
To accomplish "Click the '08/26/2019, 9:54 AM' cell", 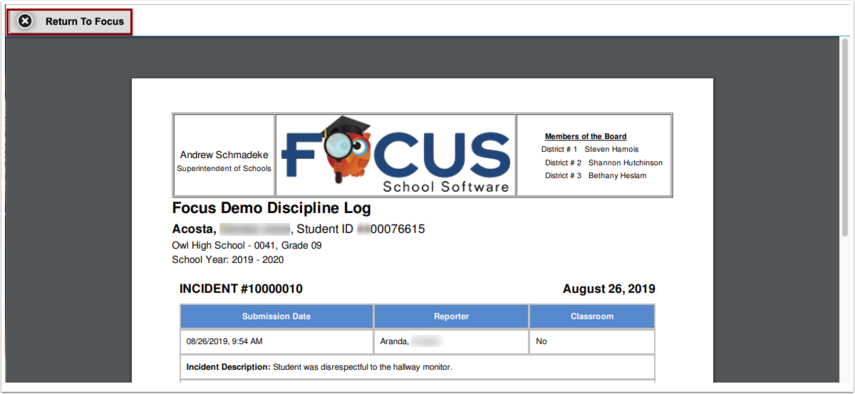I will tap(276, 342).
